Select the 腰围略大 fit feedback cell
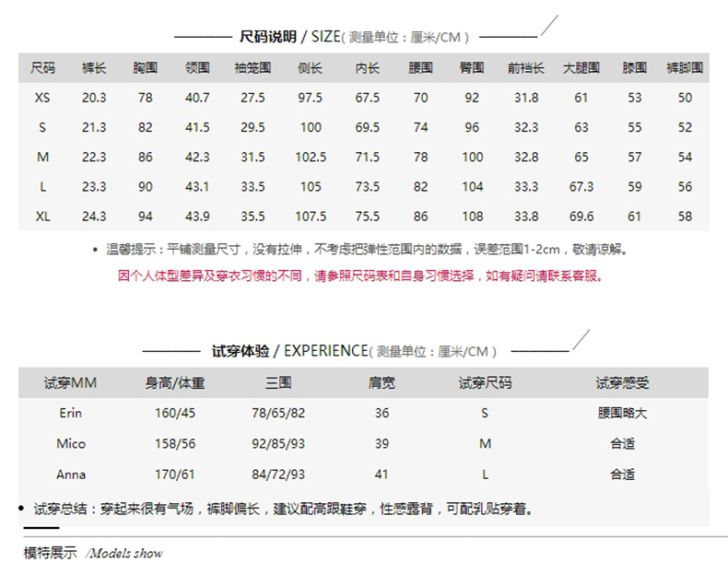 pyautogui.click(x=622, y=413)
